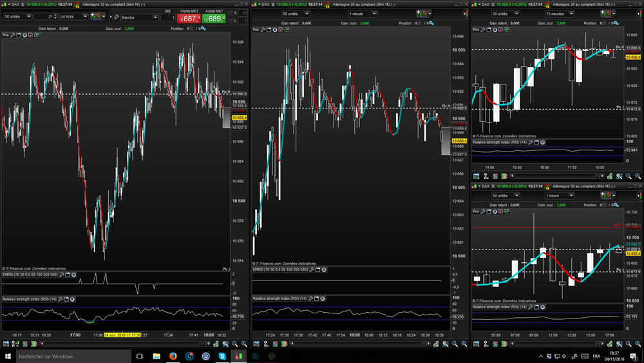Click zoom in magnifier at left chart's far right

point(244,344)
